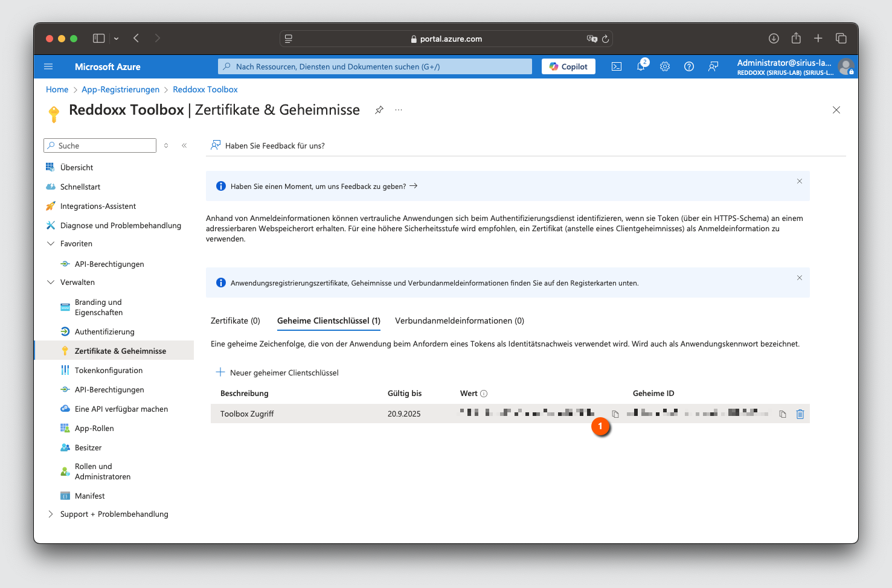This screenshot has width=892, height=588.
Task: Open Cloud Shell from top bar
Action: coord(617,66)
